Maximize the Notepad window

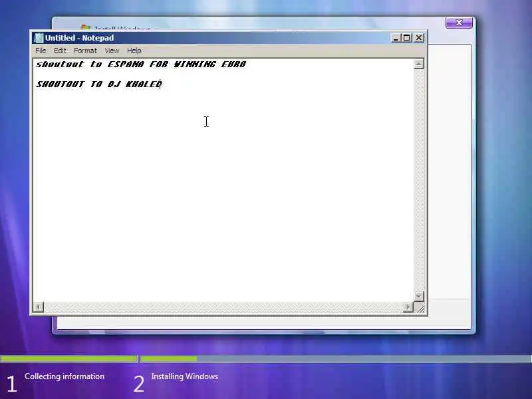pyautogui.click(x=406, y=38)
